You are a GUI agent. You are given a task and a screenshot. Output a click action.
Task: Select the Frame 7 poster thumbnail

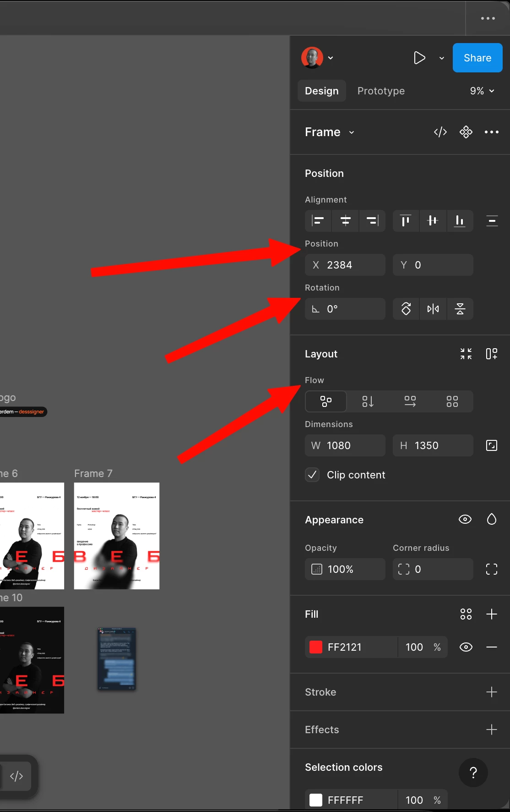coord(117,536)
